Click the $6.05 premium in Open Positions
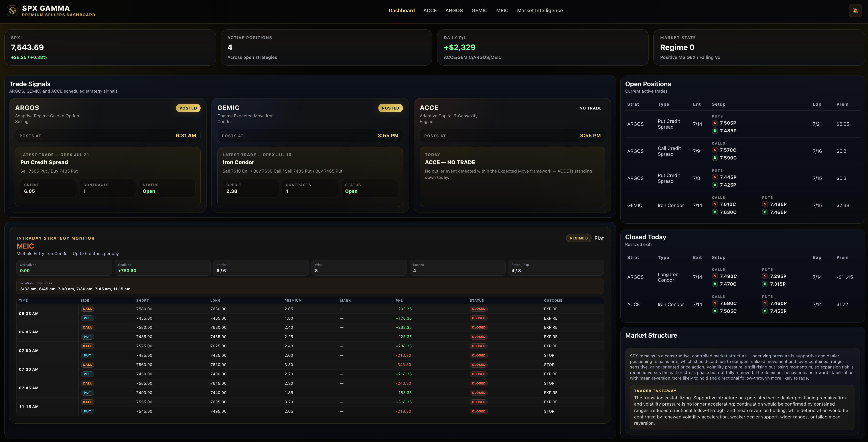The width and height of the screenshot is (868, 442). (842, 124)
